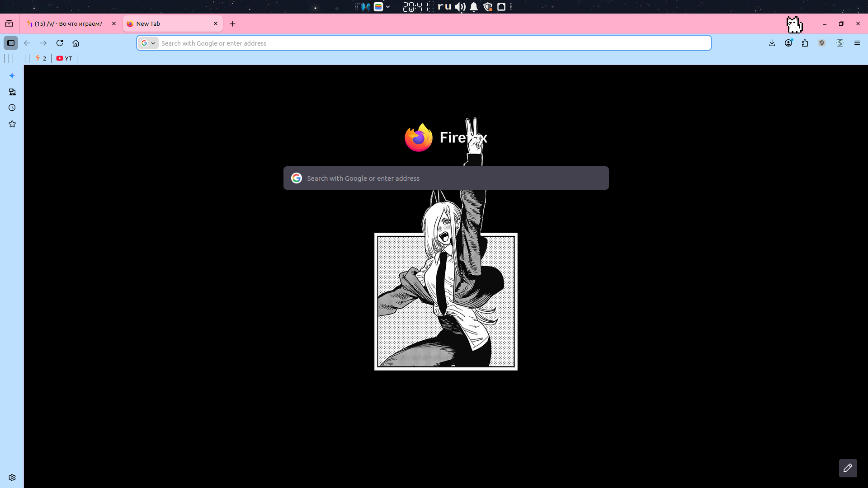Switch to the '/v/ - Во что играем?' tab
Viewport: 868px width, 488px height.
pyautogui.click(x=68, y=23)
